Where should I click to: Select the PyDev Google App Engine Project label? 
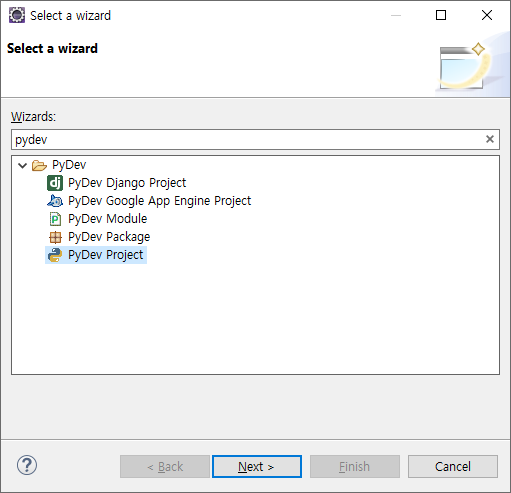tap(159, 201)
